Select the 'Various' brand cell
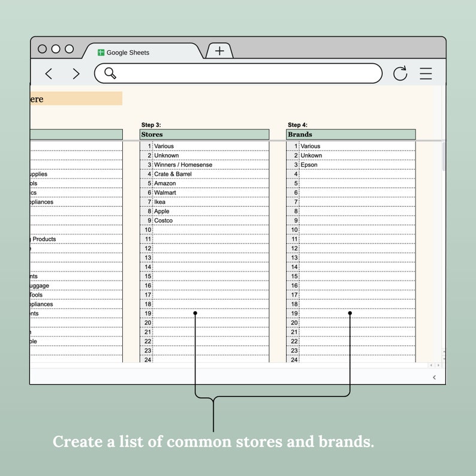This screenshot has height=476, width=476. tap(357, 146)
